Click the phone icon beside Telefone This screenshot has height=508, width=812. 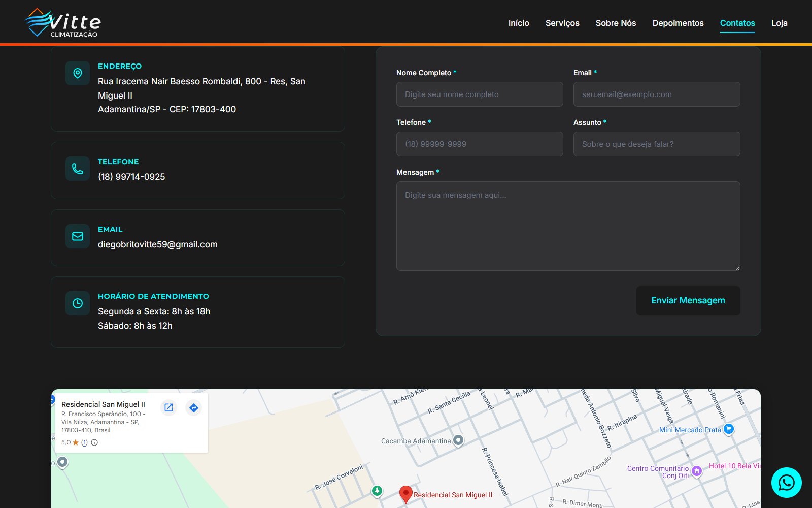[x=78, y=169]
